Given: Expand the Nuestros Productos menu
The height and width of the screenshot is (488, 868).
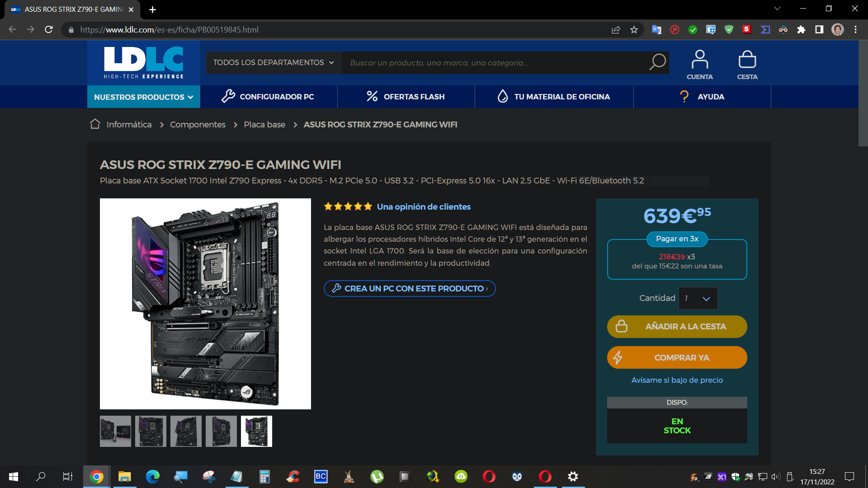Looking at the screenshot, I should [x=143, y=97].
